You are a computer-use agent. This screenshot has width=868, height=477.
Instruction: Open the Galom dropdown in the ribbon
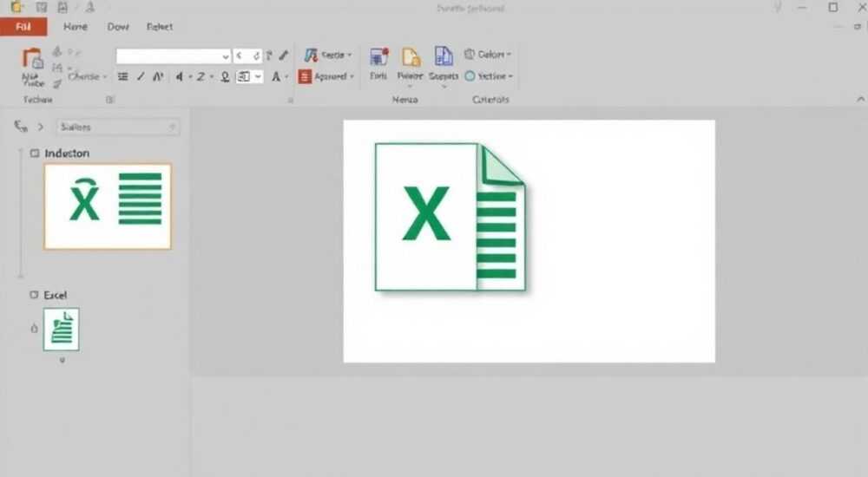488,55
